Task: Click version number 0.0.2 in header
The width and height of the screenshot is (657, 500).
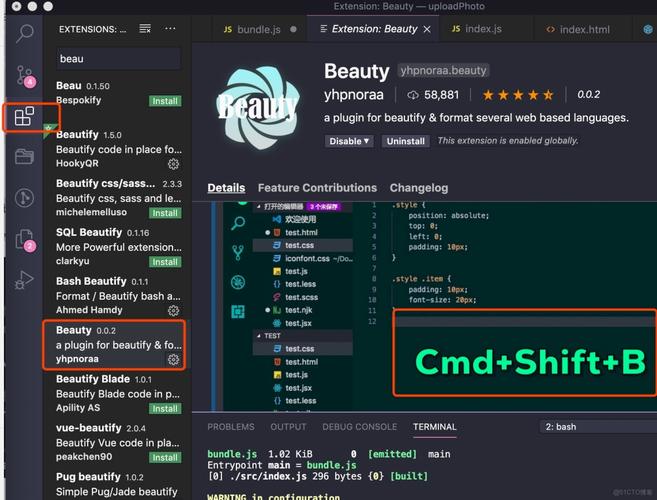Action: (588, 95)
